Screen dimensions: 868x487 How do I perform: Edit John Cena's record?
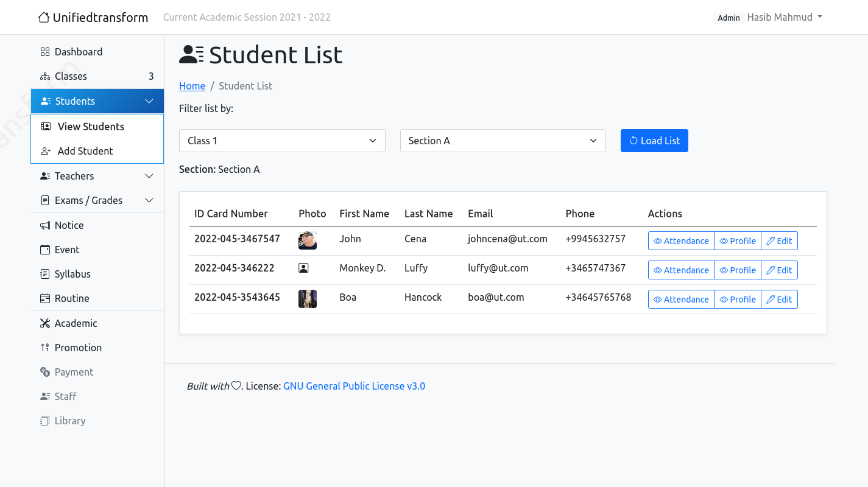[779, 241]
